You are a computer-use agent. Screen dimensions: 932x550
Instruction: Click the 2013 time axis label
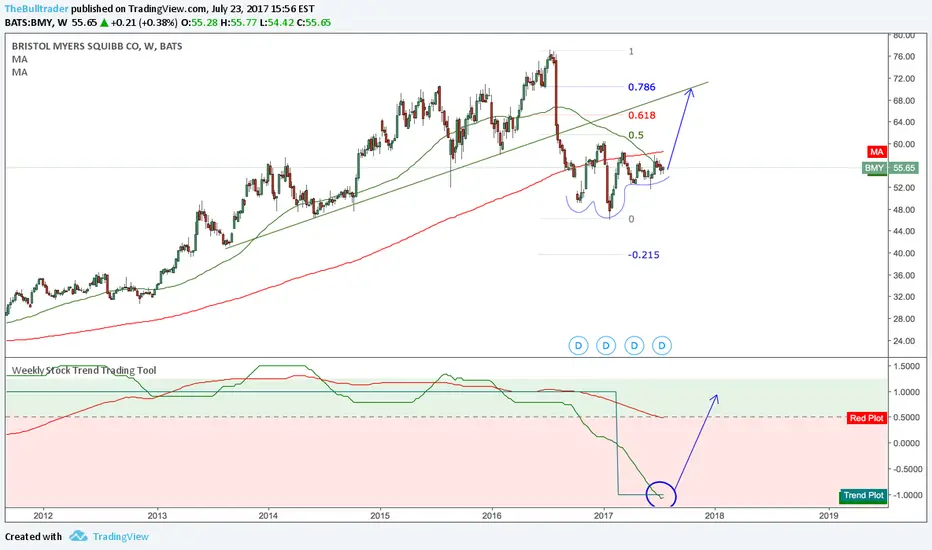(x=157, y=516)
